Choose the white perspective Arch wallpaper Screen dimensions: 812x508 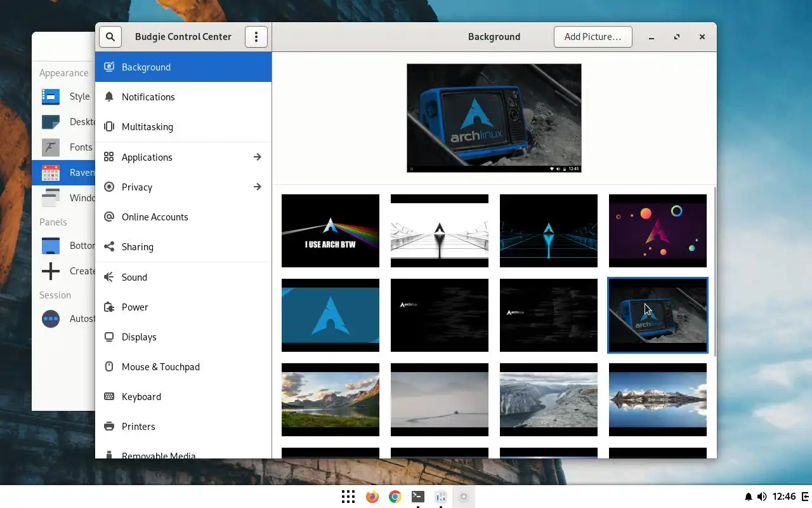click(440, 231)
